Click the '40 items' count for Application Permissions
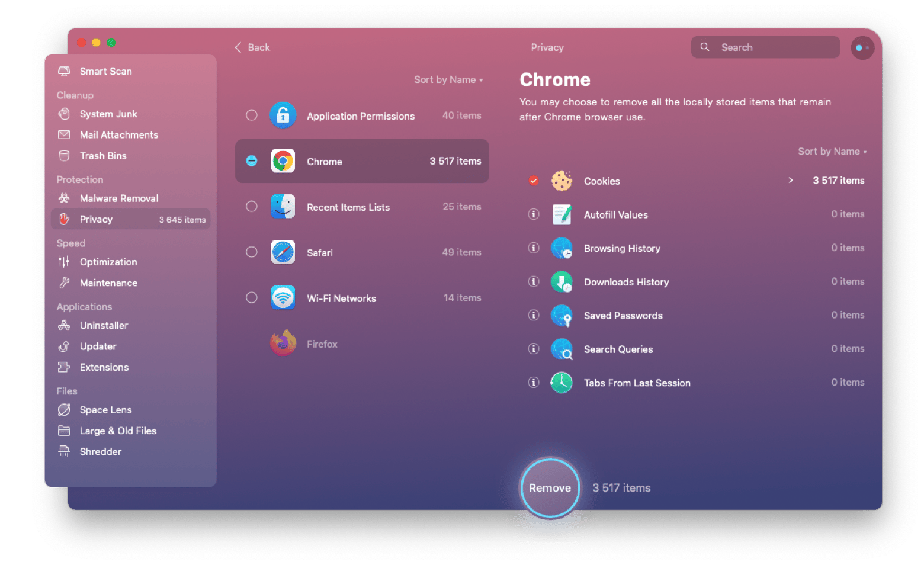Screen dimensions: 924x565 tap(462, 115)
